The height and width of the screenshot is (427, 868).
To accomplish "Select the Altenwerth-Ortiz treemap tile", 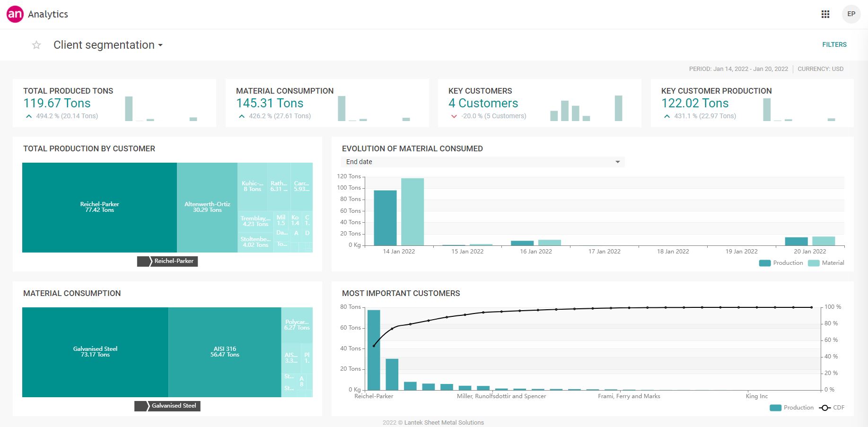I will [207, 207].
